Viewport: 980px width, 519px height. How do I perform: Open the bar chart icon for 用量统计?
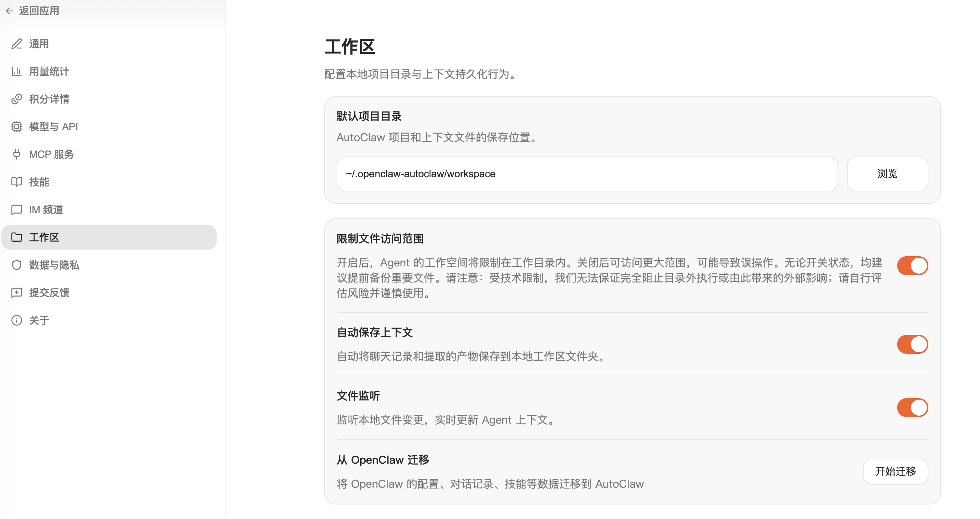(x=16, y=71)
